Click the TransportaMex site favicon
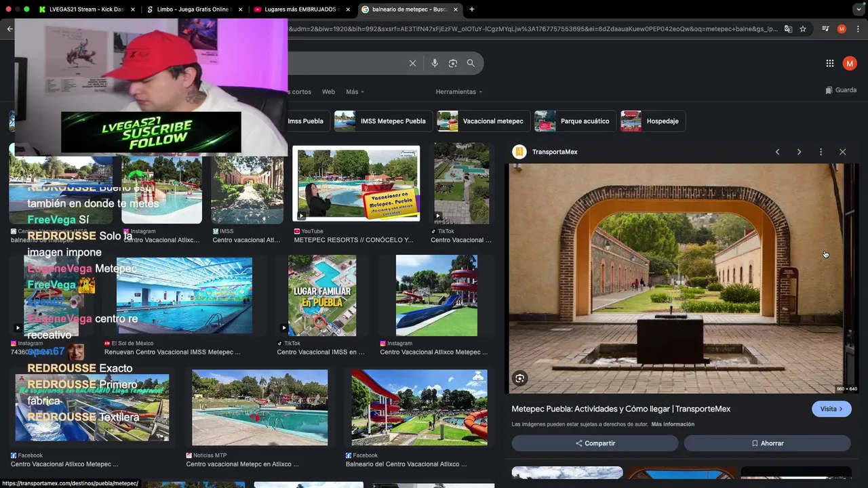The image size is (868, 488). click(519, 152)
